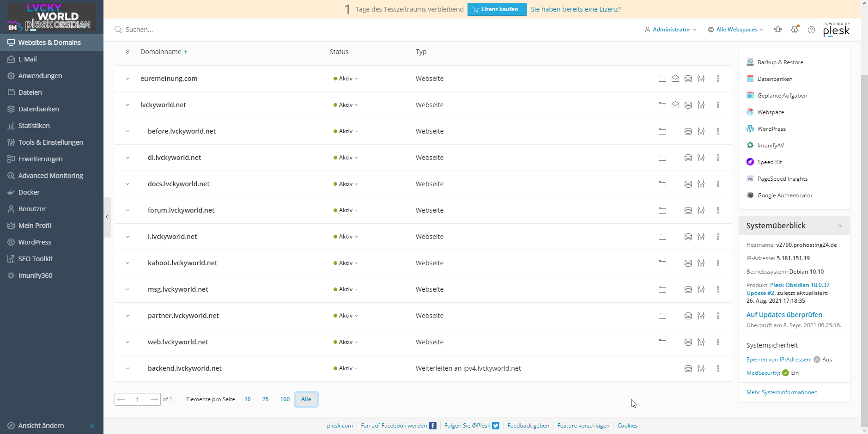This screenshot has height=434, width=868.
Task: Open file manager icon for euremeinung.com
Action: tap(662, 79)
